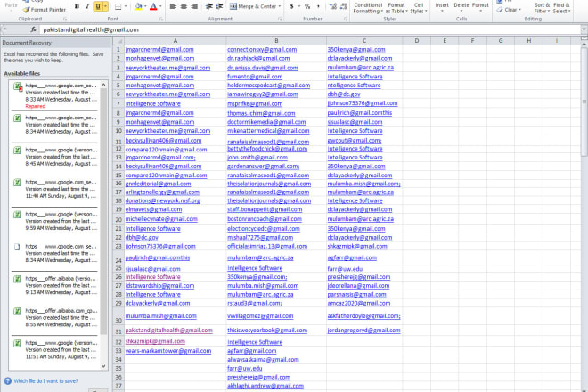Select column A header
The image size is (588, 392).
pyautogui.click(x=176, y=41)
